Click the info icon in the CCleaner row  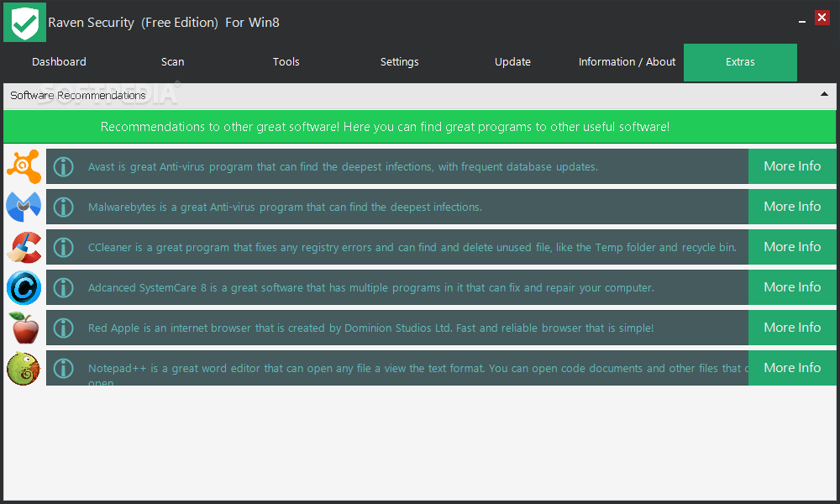(63, 247)
